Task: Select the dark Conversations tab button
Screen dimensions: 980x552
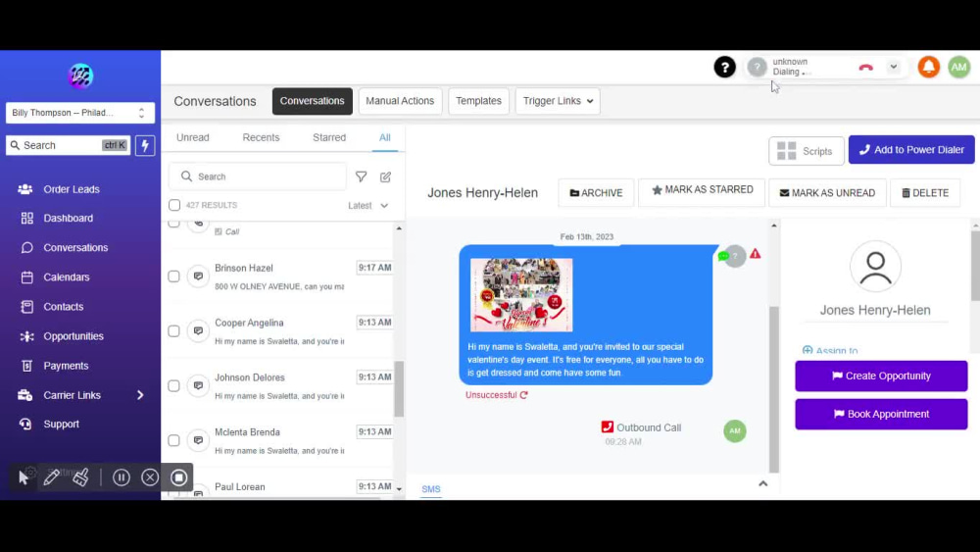Action: [312, 101]
